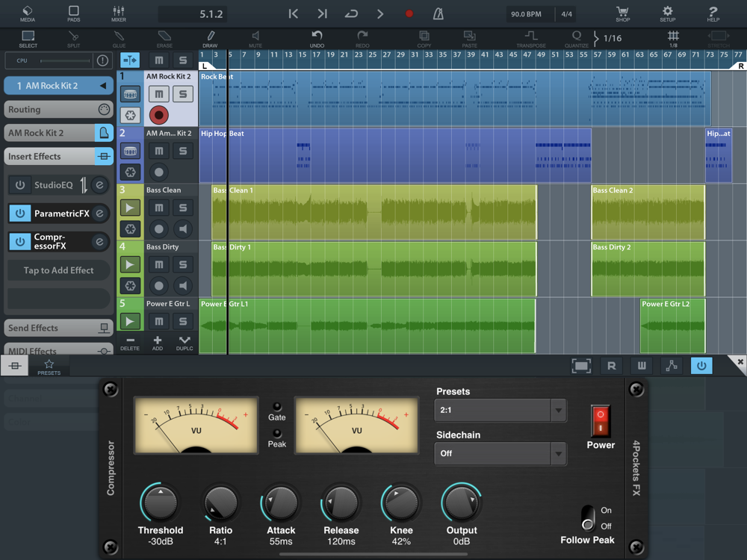The width and height of the screenshot is (747, 560).
Task: Toggle the metronome icon
Action: [x=438, y=13]
